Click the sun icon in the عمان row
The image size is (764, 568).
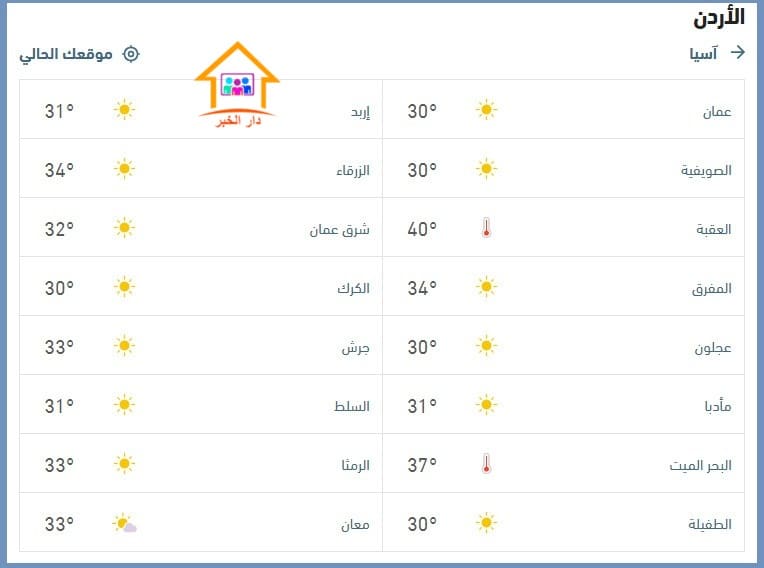[x=486, y=110]
